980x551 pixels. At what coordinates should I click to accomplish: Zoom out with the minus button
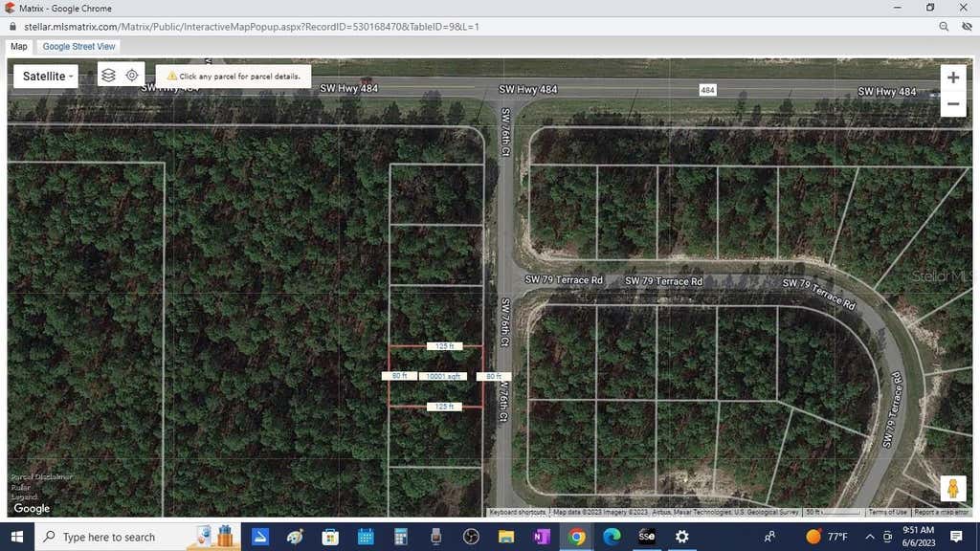click(x=953, y=103)
